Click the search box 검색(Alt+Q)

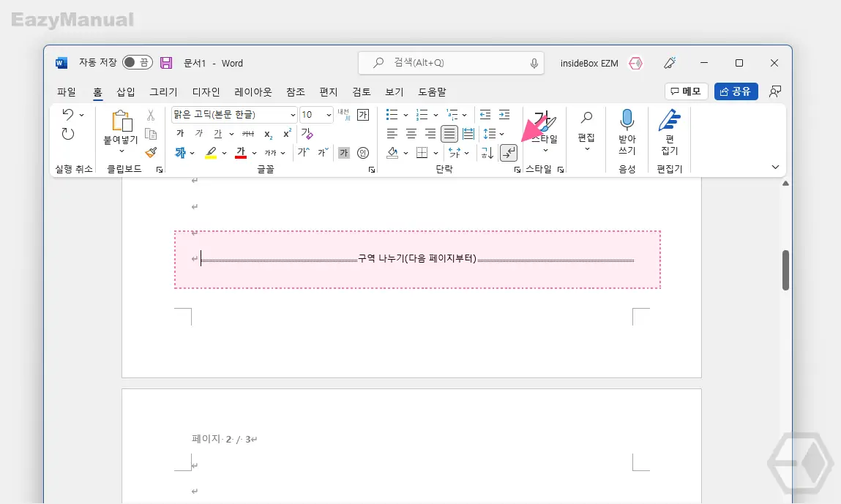coord(451,63)
